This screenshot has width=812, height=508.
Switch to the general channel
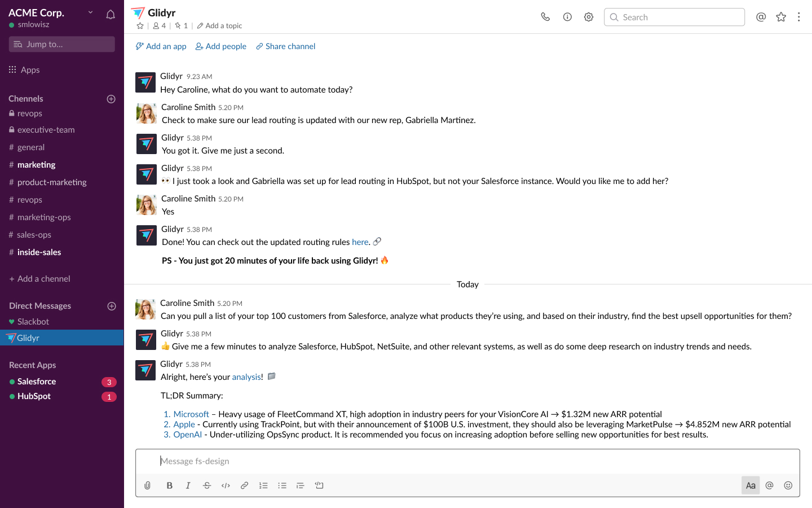click(x=27, y=147)
